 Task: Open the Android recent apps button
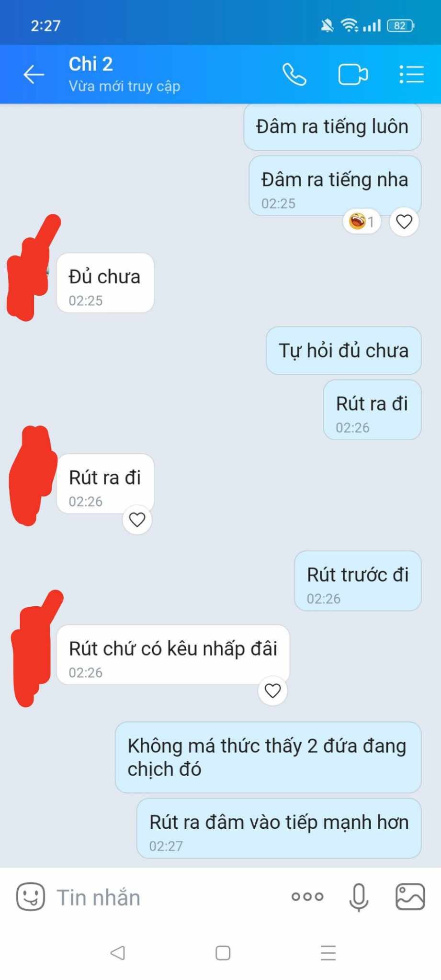point(328,953)
